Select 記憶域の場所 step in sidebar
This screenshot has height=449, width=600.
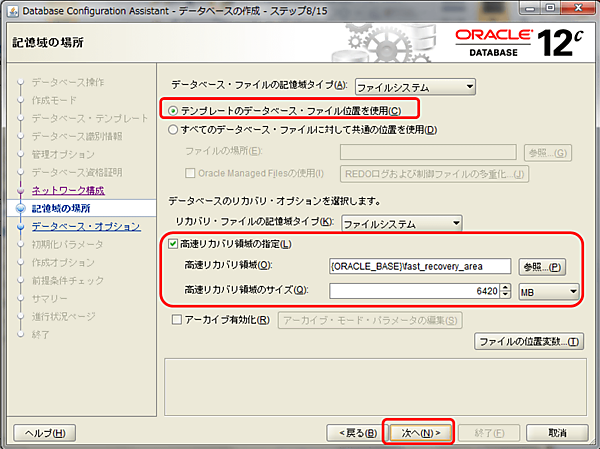tap(61, 208)
